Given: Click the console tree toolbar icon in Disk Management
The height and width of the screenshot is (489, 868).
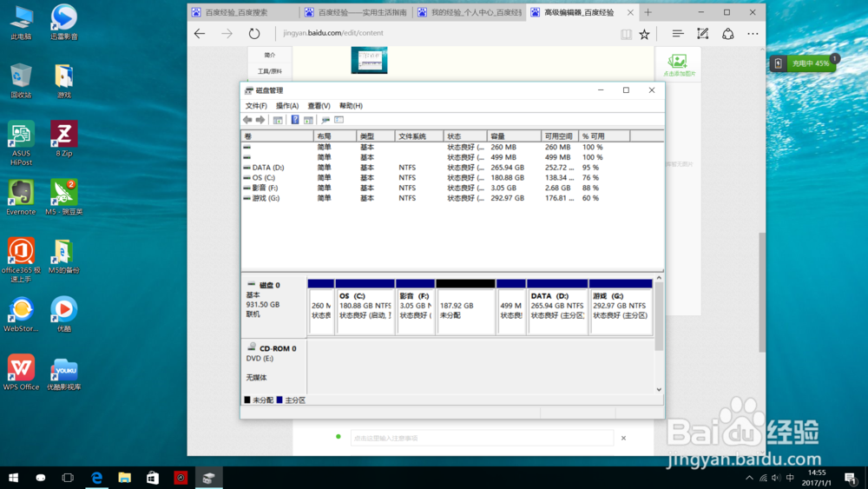Looking at the screenshot, I should (x=278, y=120).
